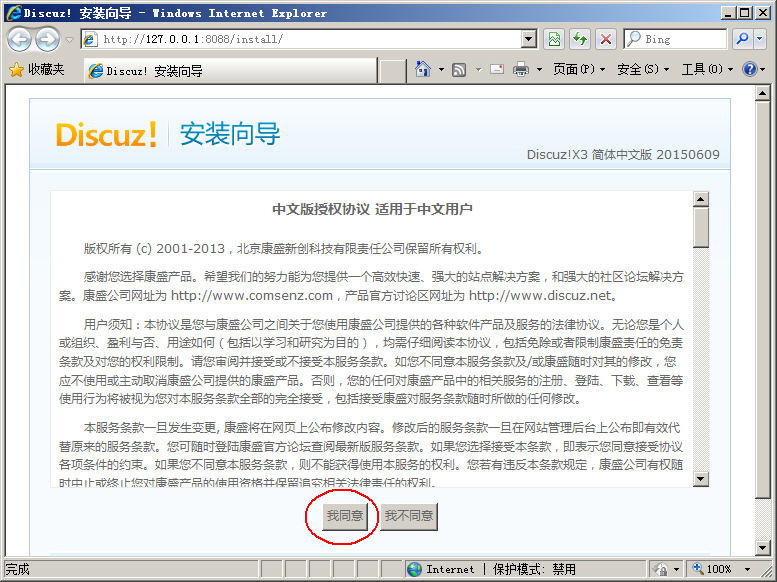This screenshot has height=582, width=777.
Task: Click the privacy report status icon
Action: [661, 569]
